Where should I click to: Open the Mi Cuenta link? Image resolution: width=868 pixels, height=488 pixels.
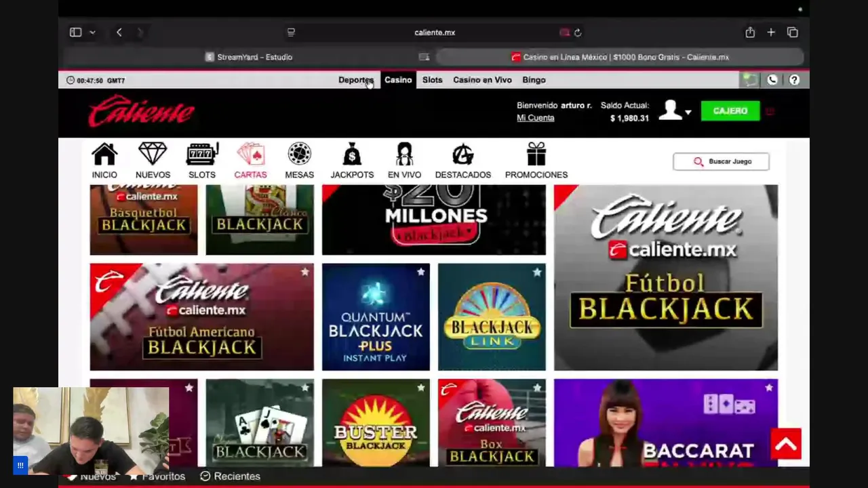click(536, 118)
